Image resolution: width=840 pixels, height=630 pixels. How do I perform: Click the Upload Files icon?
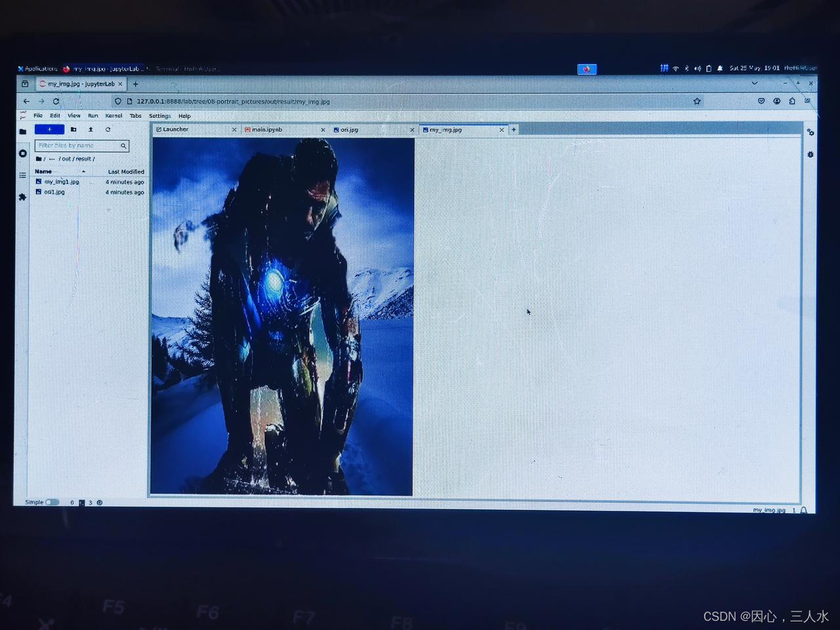91,129
